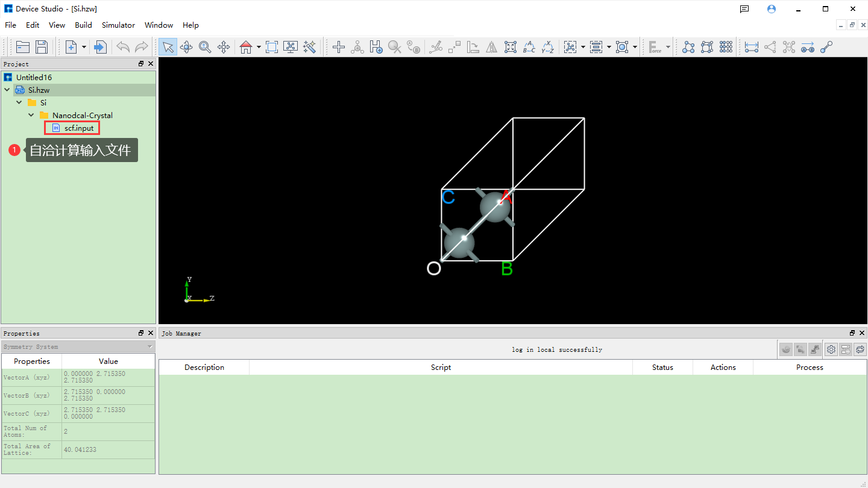Open the Build menu
This screenshot has width=868, height=488.
[x=83, y=25]
